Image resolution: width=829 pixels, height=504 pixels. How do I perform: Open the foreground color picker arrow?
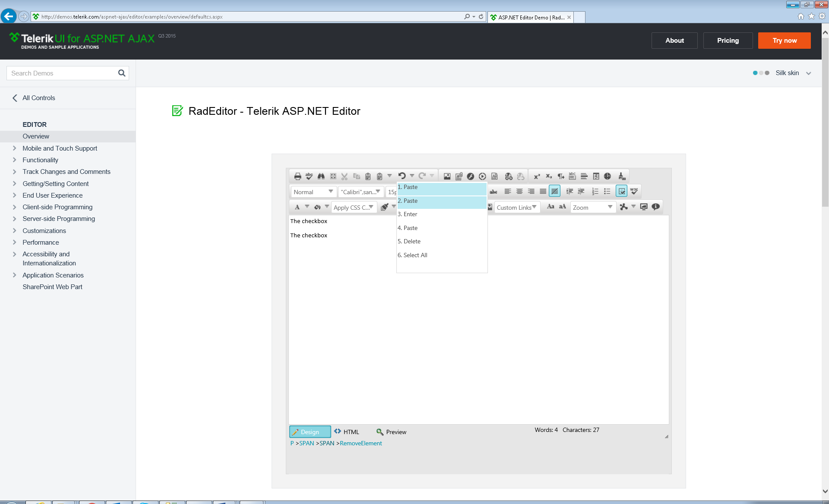307,207
